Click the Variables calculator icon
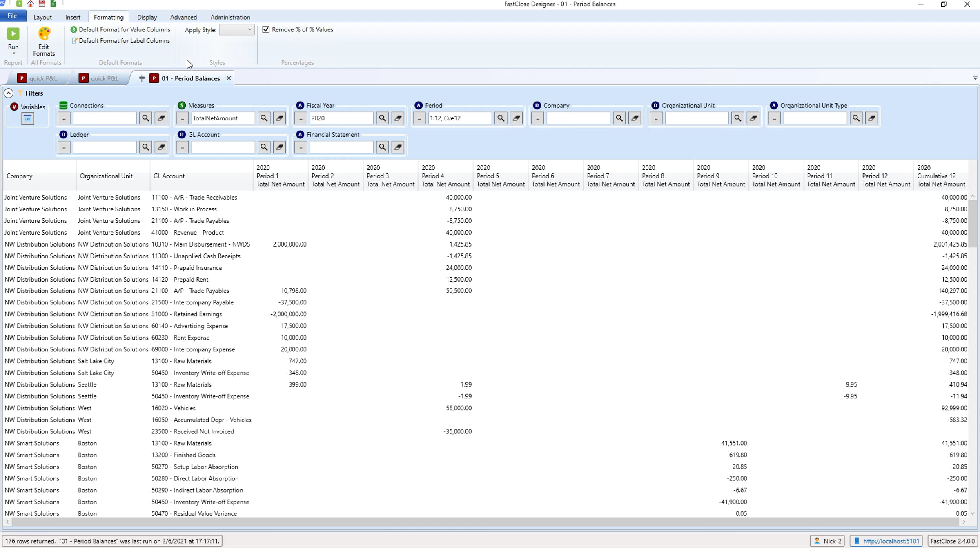Image resolution: width=980 pixels, height=551 pixels. pos(28,119)
